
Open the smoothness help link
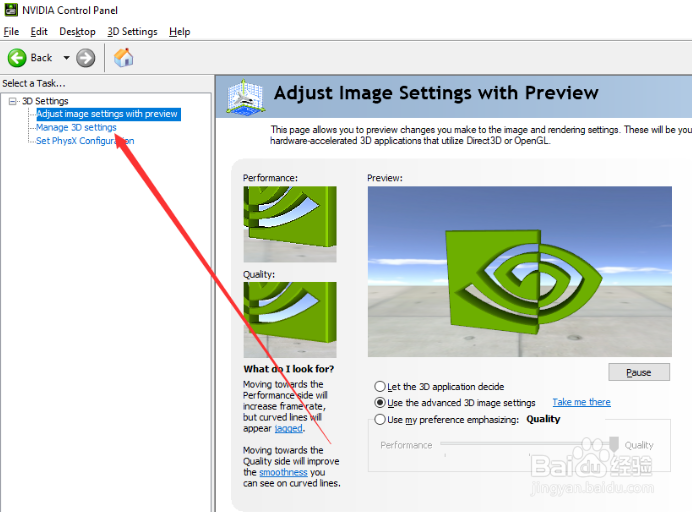point(283,472)
